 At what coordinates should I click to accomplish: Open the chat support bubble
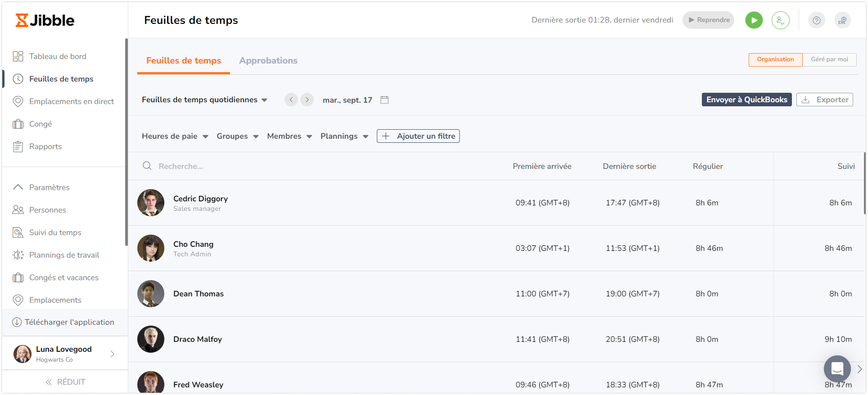point(837,369)
